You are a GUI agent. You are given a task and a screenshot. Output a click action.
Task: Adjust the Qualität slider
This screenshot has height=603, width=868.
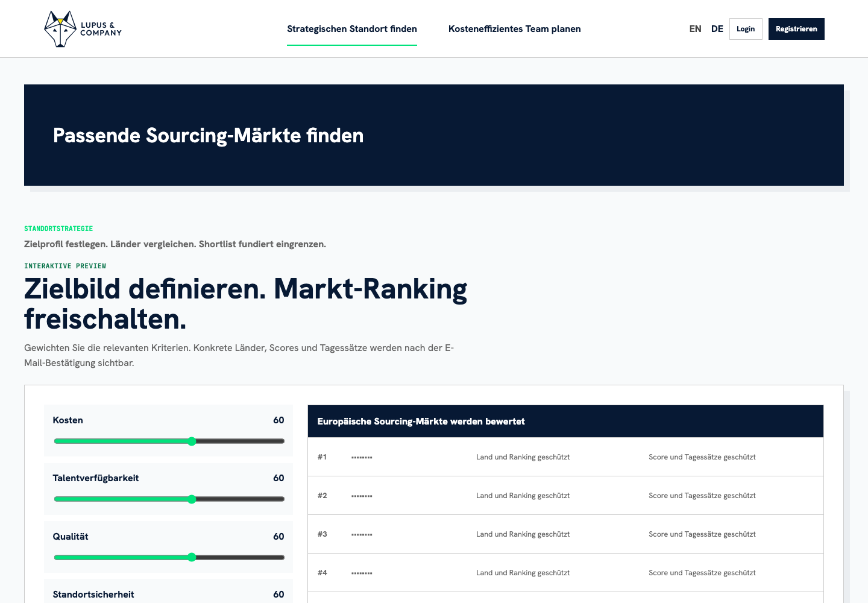[169, 557]
